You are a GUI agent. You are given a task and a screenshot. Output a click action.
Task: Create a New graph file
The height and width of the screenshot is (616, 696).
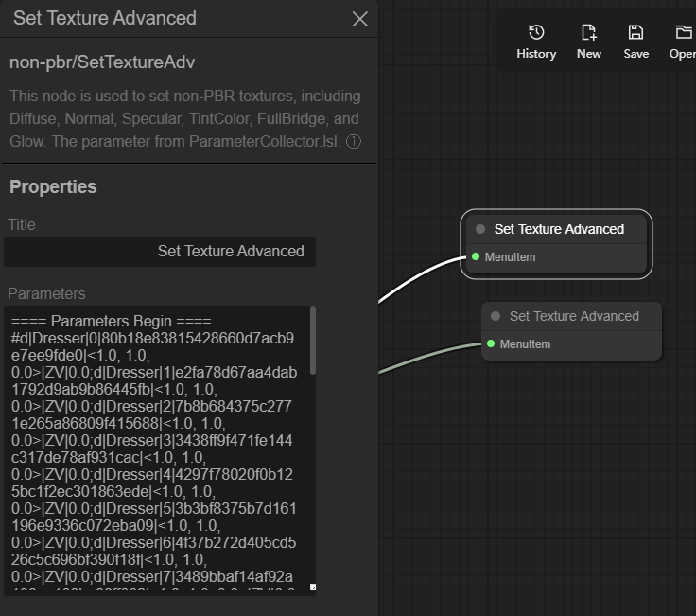tap(588, 42)
